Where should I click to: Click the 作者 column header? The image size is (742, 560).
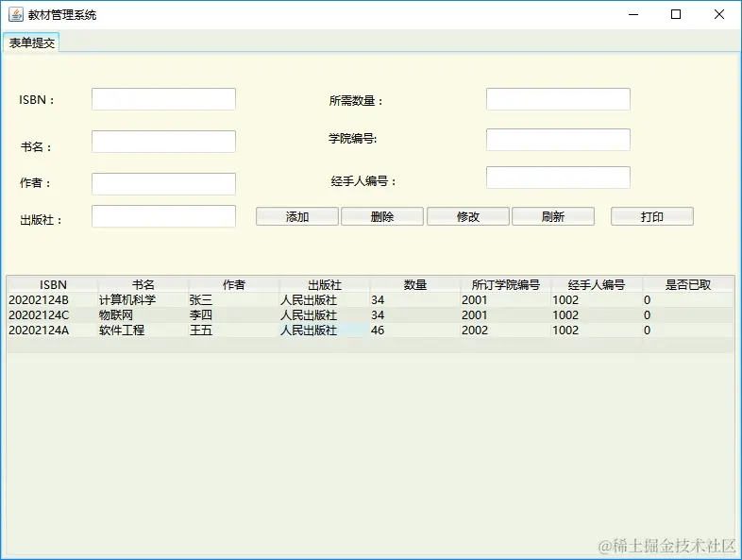coord(234,284)
